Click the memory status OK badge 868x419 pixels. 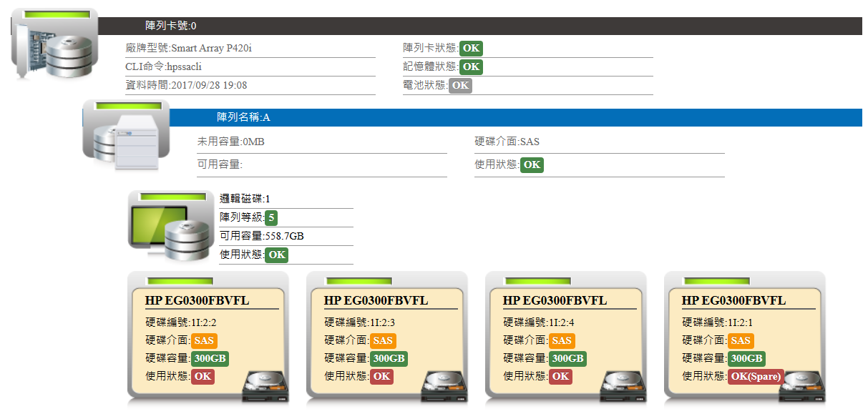[470, 67]
